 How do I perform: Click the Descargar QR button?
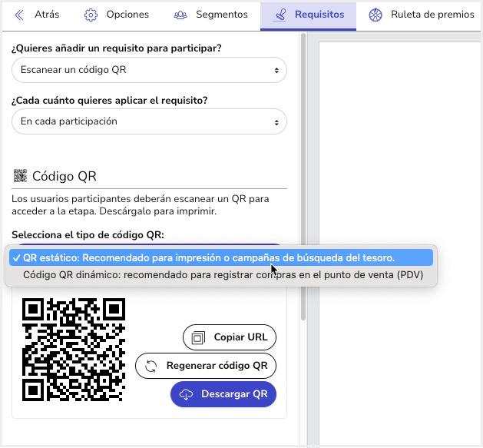point(223,394)
